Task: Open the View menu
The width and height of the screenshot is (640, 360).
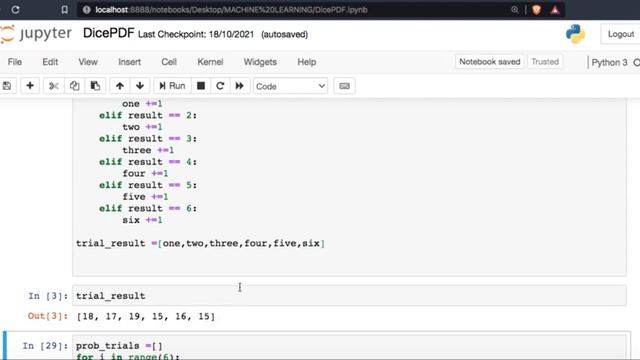Action: click(x=88, y=62)
